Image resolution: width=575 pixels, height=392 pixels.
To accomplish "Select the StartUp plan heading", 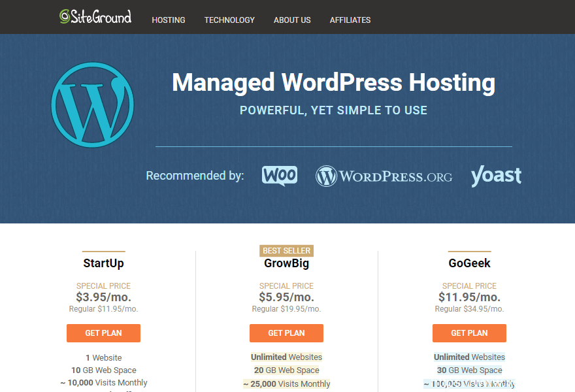I will (x=103, y=264).
